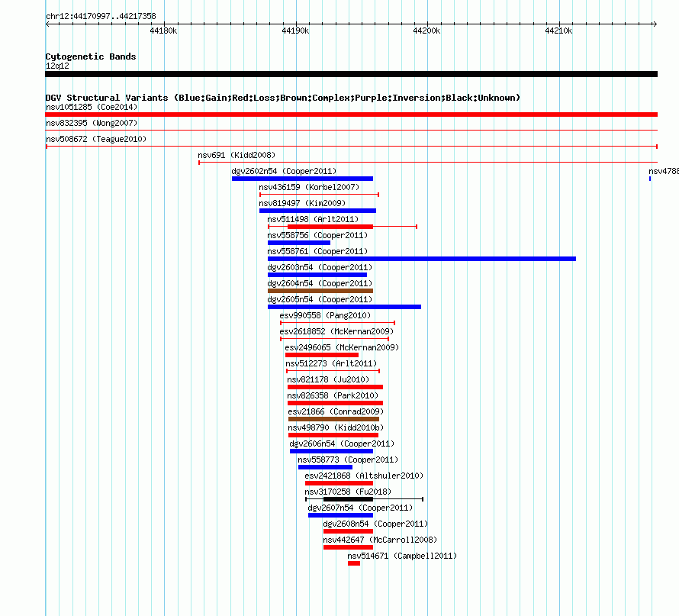Click the nsv1051285 (Coe2014) variant label
This screenshot has width=679, height=616.
[x=92, y=107]
